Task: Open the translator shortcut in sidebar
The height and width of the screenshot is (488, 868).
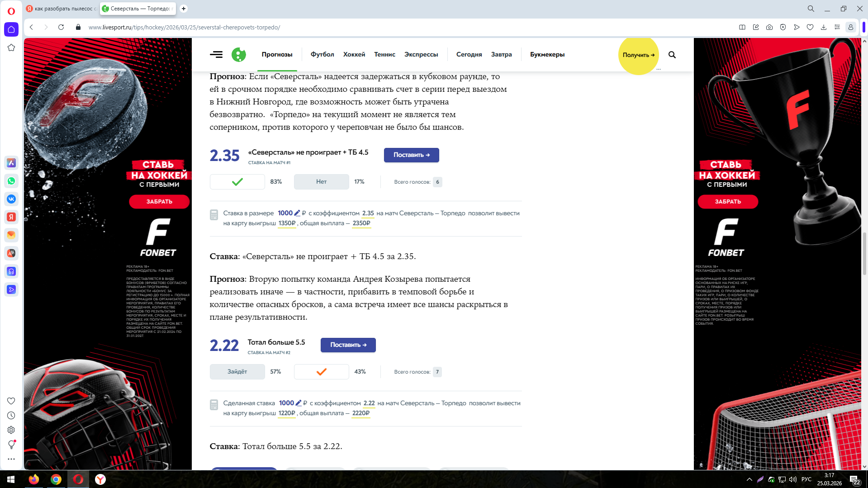Action: pos(11,253)
